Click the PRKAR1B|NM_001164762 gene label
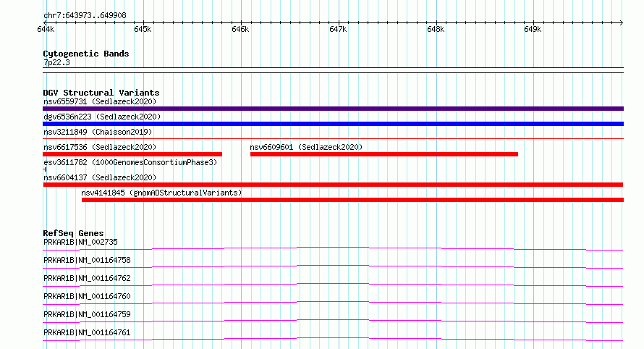 point(87,278)
